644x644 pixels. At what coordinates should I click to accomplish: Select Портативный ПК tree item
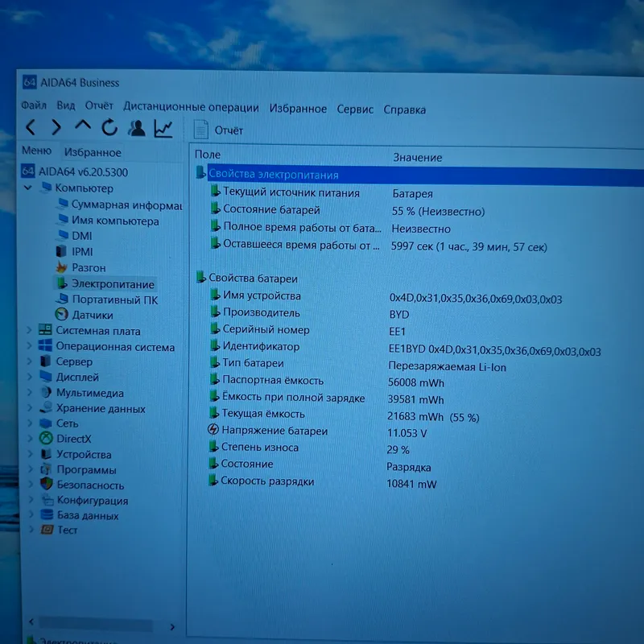point(107,299)
